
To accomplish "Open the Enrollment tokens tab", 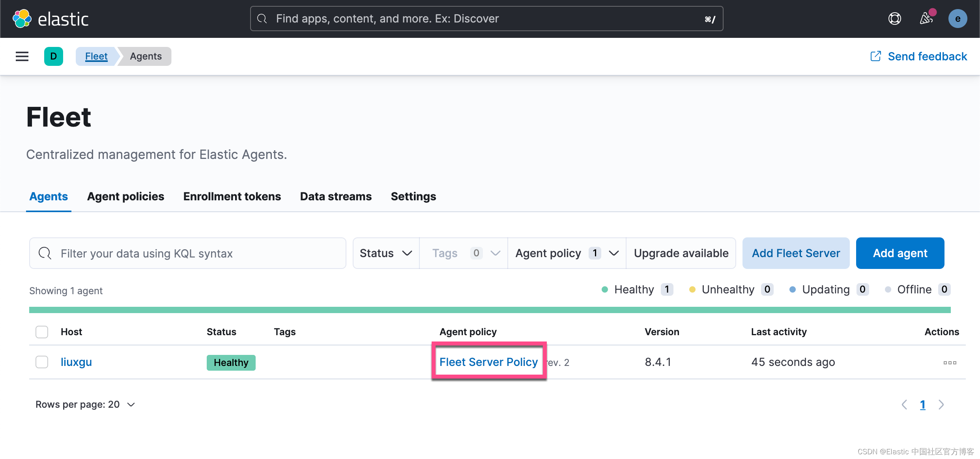I will click(x=232, y=196).
